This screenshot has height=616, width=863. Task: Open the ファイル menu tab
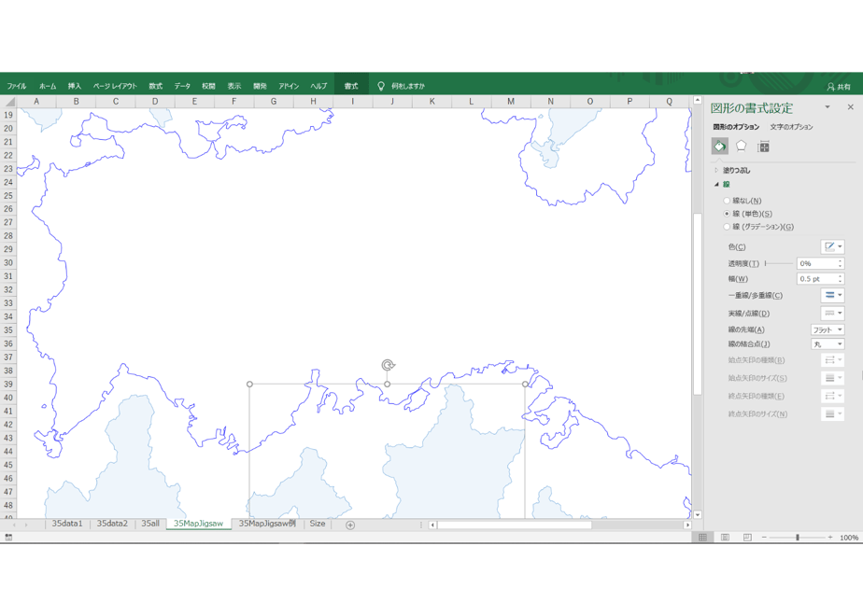[x=17, y=86]
